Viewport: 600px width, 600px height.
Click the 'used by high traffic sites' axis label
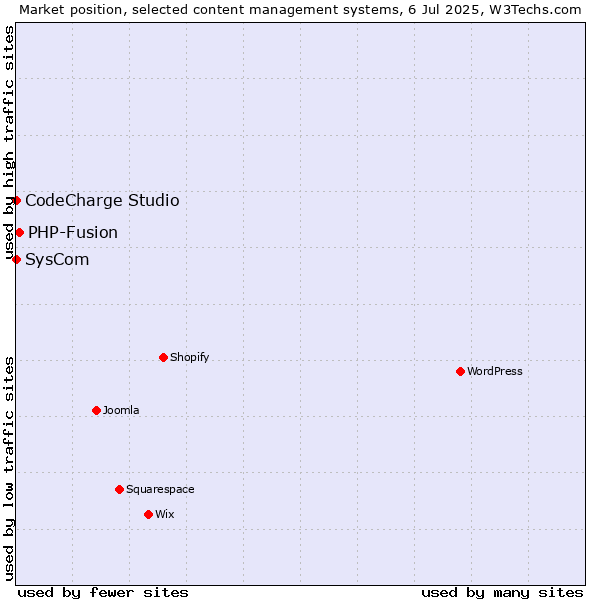point(8,143)
